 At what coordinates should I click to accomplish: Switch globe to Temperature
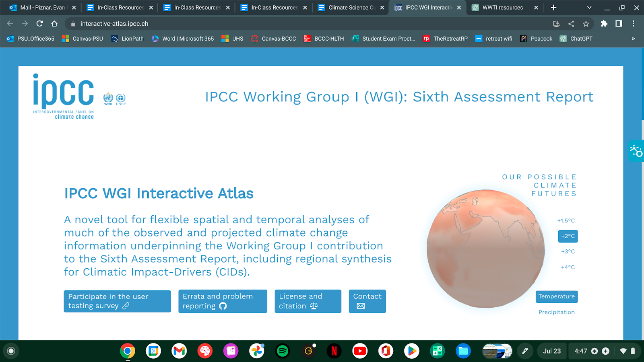(557, 296)
